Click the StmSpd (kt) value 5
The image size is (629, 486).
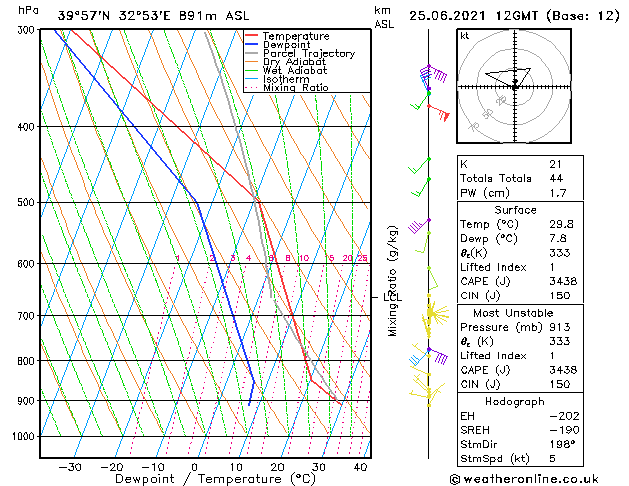(552, 459)
